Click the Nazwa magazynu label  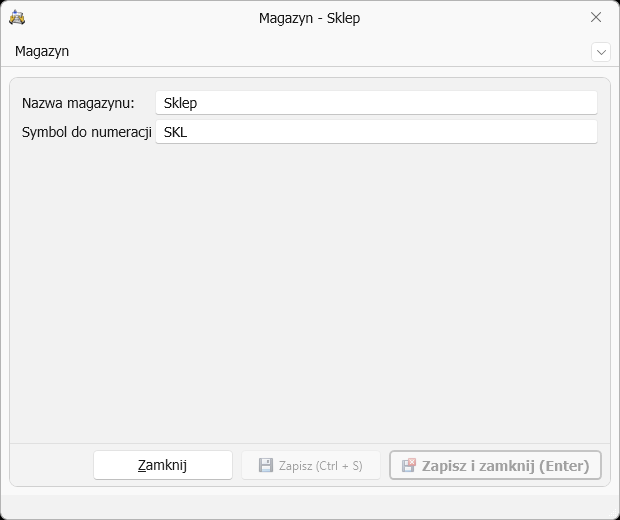coord(78,103)
